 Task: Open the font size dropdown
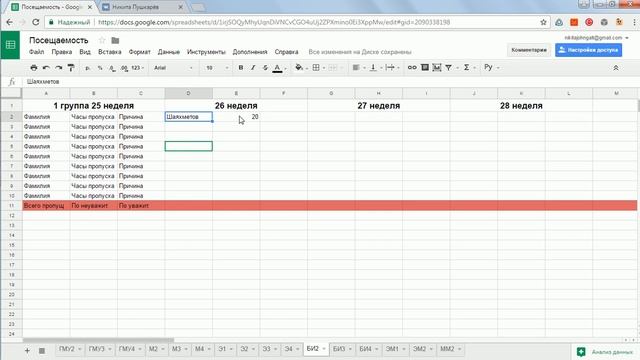[x=217, y=68]
